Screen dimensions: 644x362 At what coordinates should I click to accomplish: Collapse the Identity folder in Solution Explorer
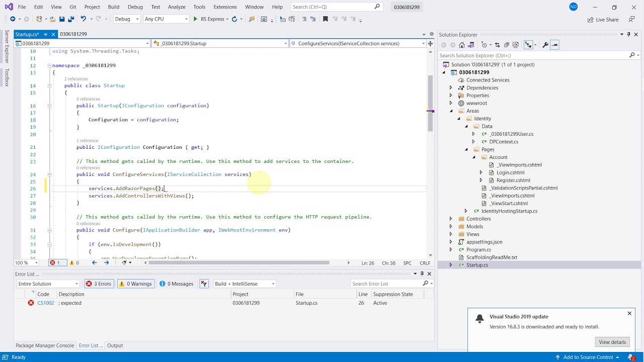pyautogui.click(x=459, y=119)
